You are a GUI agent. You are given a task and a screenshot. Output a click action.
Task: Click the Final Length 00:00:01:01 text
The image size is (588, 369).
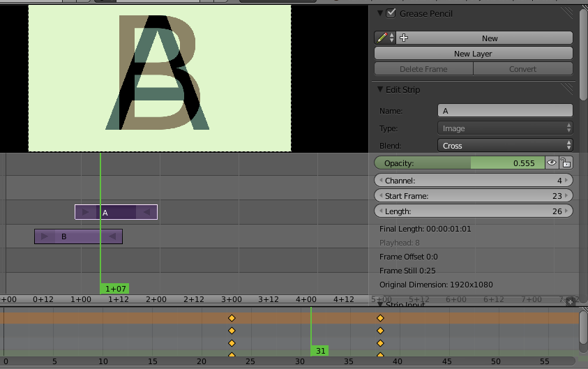pyautogui.click(x=425, y=229)
